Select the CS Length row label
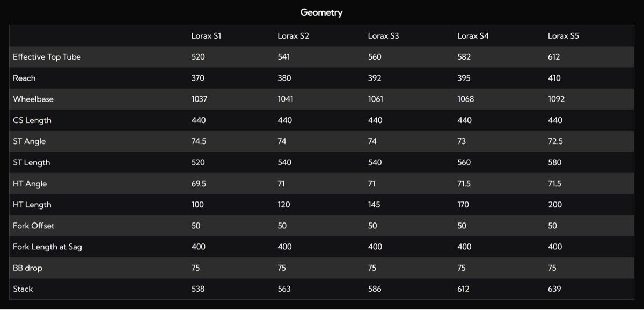This screenshot has width=644, height=310. [x=32, y=120]
